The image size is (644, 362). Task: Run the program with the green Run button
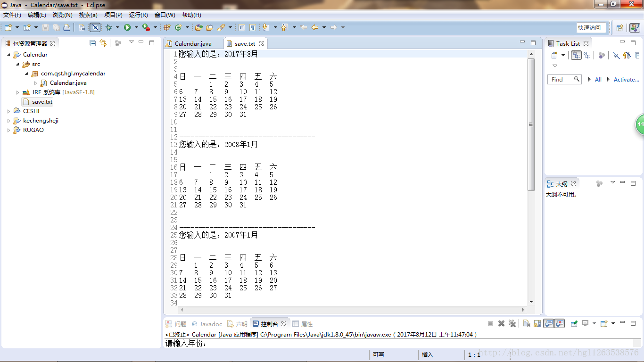tap(127, 27)
